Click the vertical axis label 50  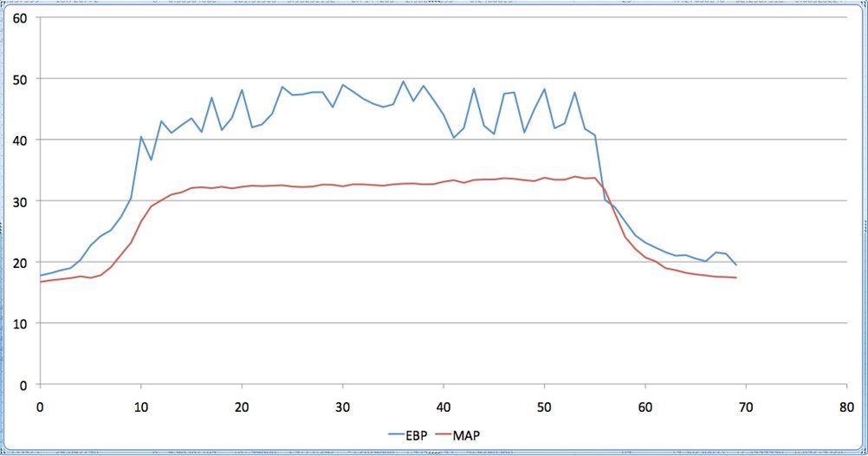tap(19, 79)
